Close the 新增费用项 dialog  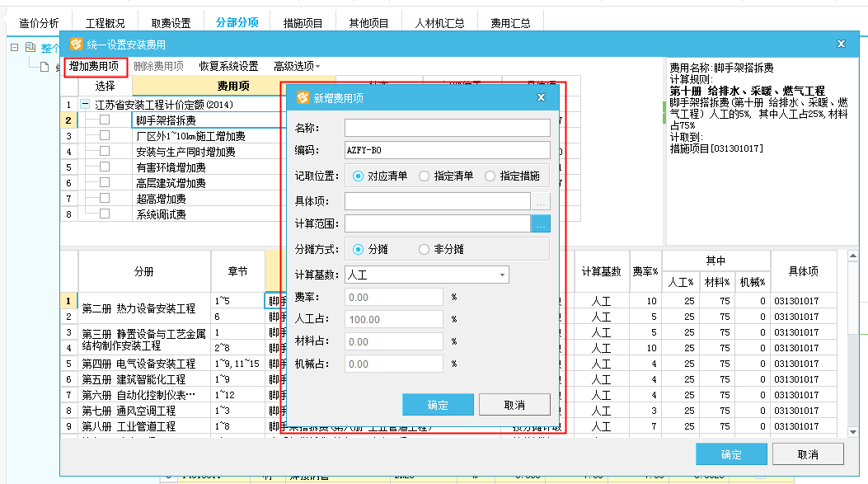(542, 97)
